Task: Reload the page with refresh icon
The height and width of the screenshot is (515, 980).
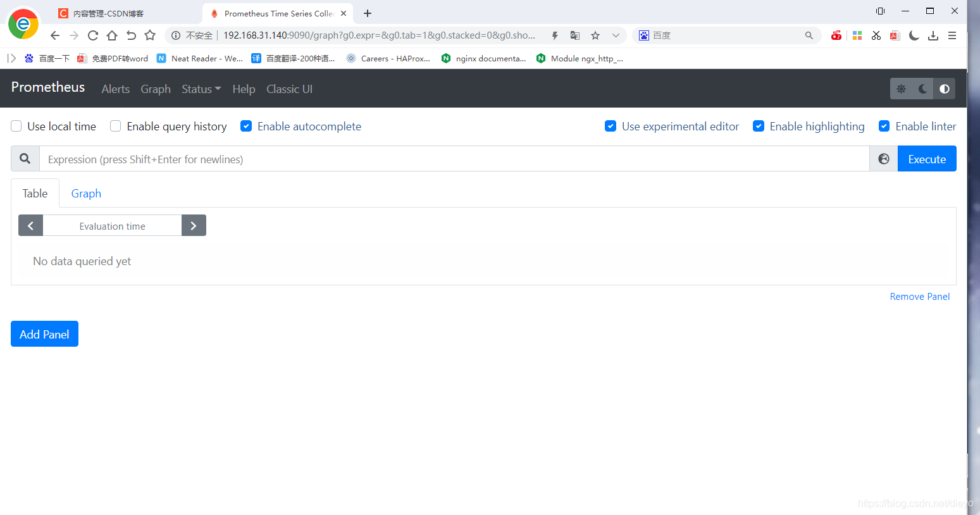Action: (x=93, y=35)
